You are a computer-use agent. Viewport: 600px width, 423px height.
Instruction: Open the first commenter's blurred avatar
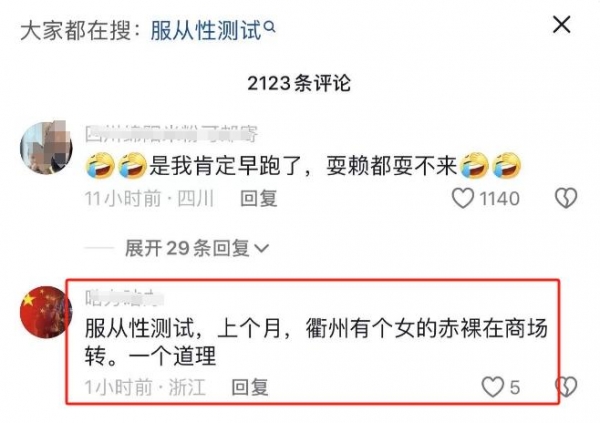point(46,148)
